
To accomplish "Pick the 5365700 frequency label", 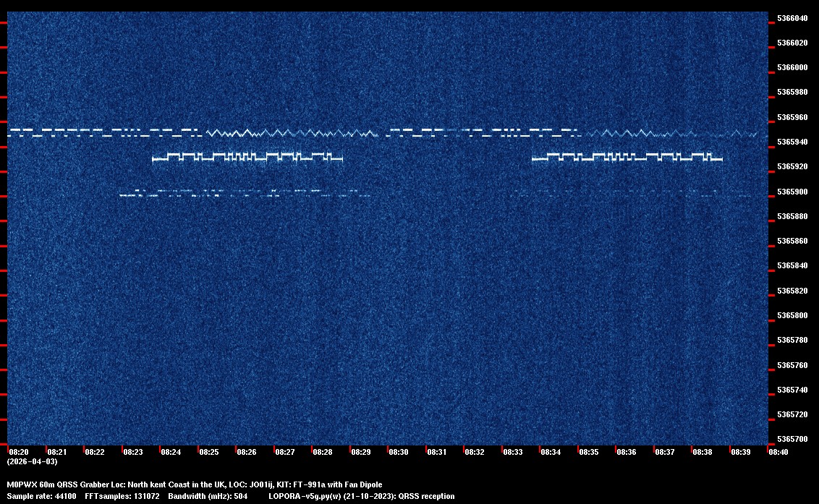I will tap(792, 440).
